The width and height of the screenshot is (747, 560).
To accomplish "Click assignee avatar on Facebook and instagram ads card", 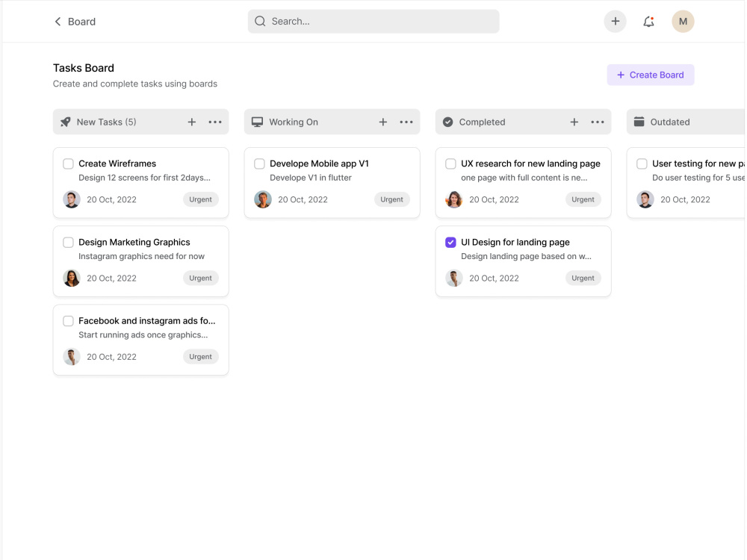I will [72, 357].
